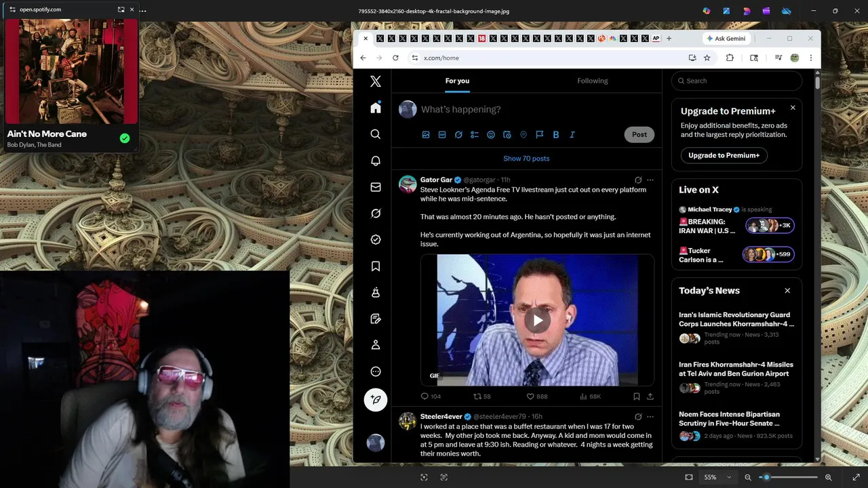Open Tucker Carlson live listing
This screenshot has height=488, width=868.
tap(736, 255)
